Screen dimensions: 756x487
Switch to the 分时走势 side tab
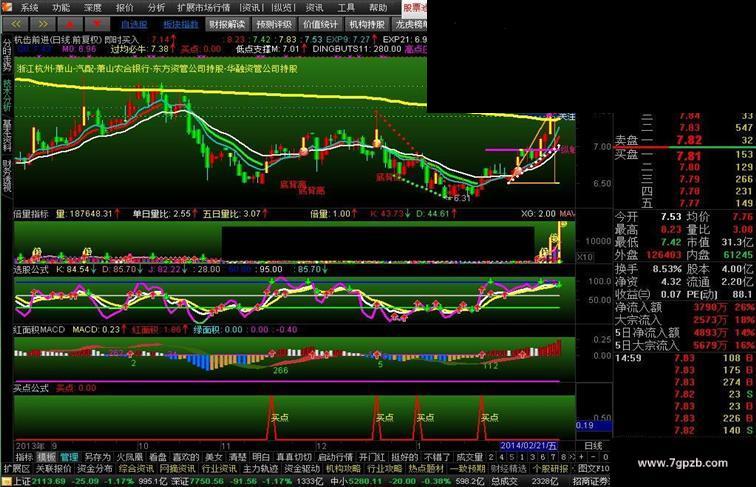[7, 54]
